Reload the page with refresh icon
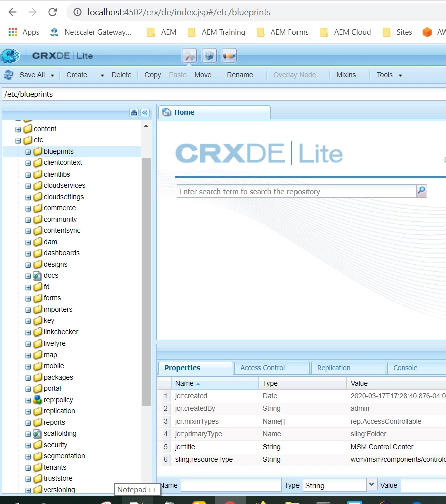 click(52, 12)
